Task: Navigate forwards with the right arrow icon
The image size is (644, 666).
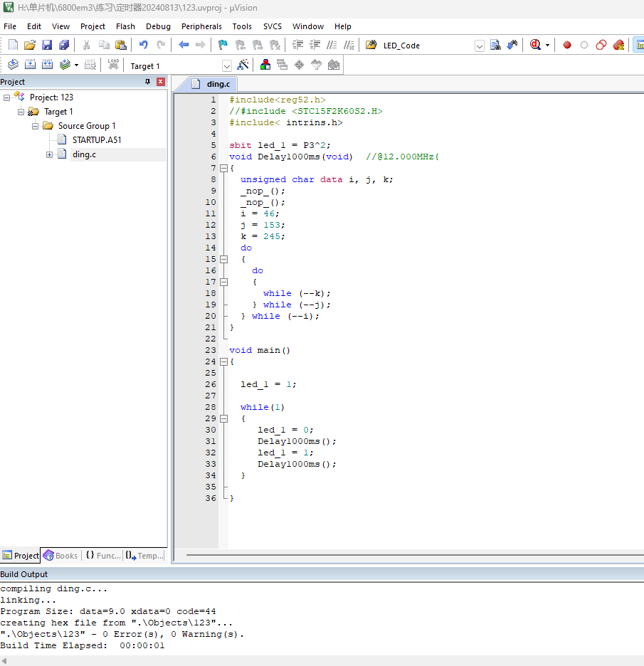Action: (x=201, y=45)
